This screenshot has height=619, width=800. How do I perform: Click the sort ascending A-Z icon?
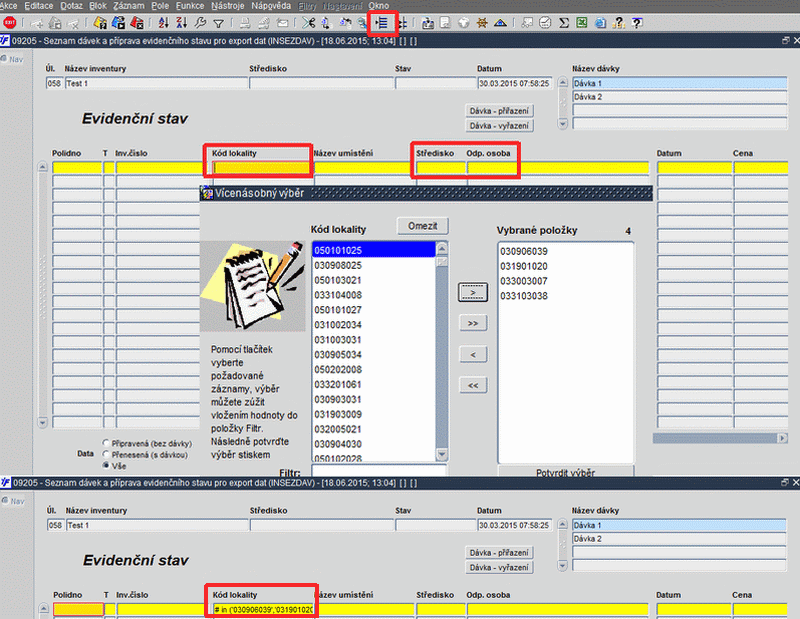(x=163, y=23)
